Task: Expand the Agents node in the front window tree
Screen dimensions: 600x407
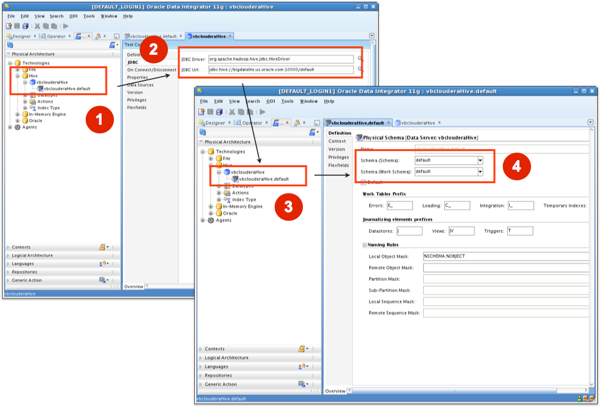Action: [203, 220]
